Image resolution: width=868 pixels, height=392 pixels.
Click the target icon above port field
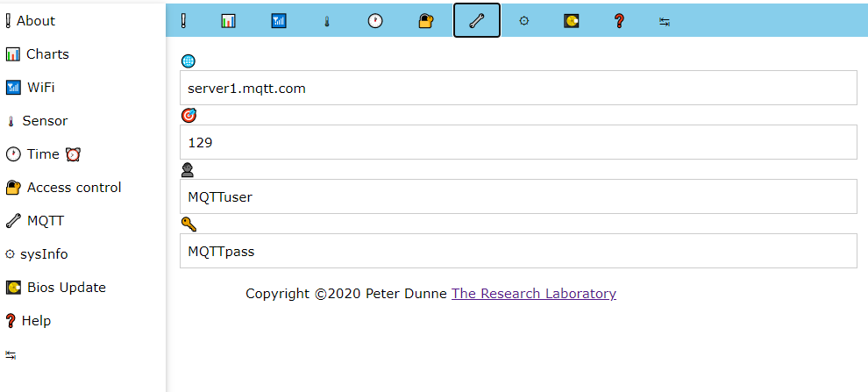click(x=189, y=115)
